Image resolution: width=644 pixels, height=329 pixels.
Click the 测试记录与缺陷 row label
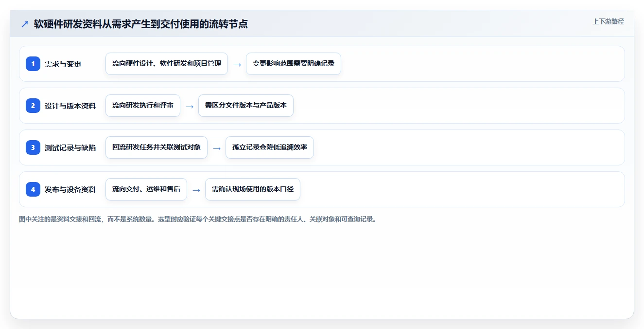pos(70,147)
